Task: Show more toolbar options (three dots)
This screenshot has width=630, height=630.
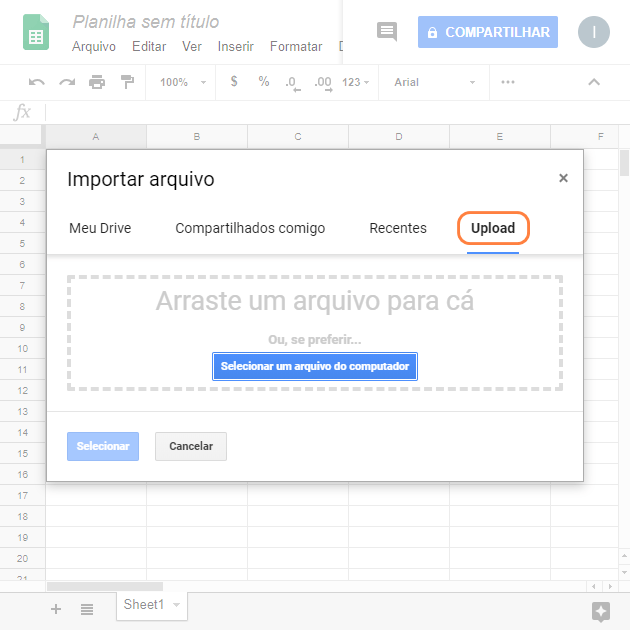Action: (x=508, y=82)
